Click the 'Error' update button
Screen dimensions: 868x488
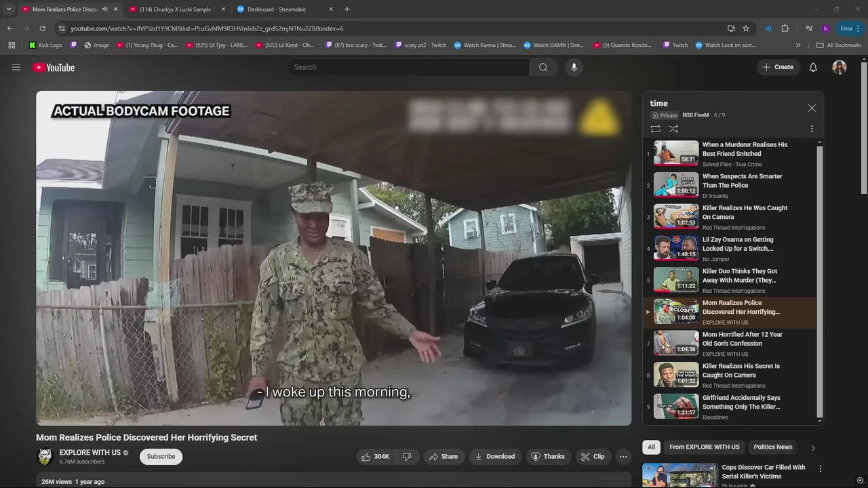point(850,28)
